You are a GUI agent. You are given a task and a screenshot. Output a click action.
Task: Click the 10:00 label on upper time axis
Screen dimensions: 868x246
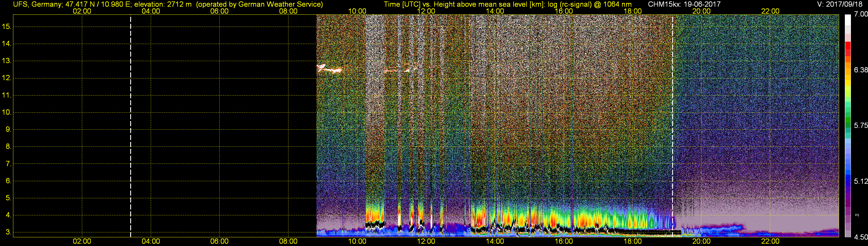click(x=357, y=11)
